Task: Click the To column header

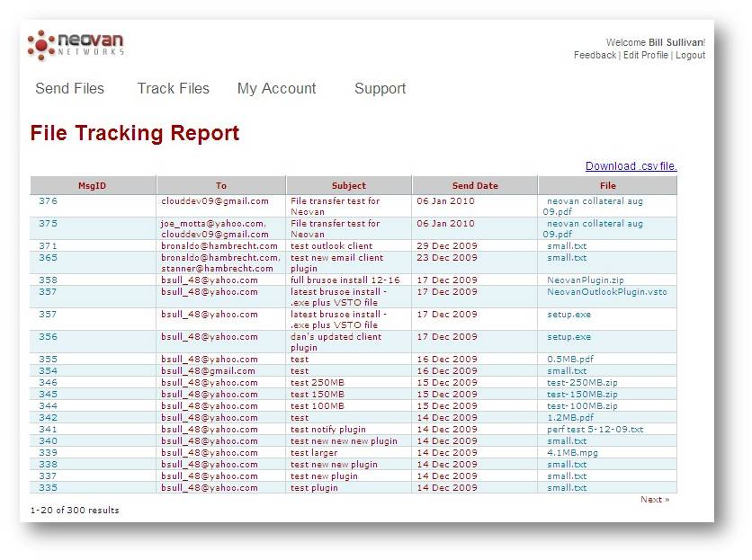Action: coord(221,185)
